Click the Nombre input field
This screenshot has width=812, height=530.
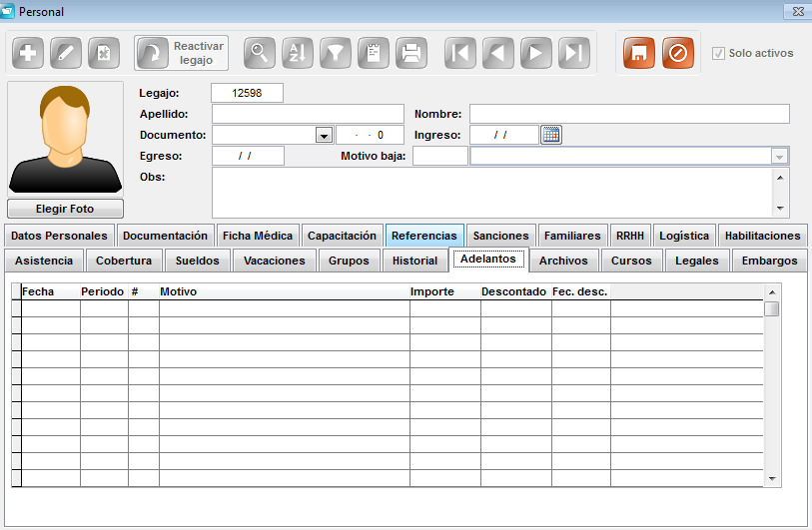point(629,114)
